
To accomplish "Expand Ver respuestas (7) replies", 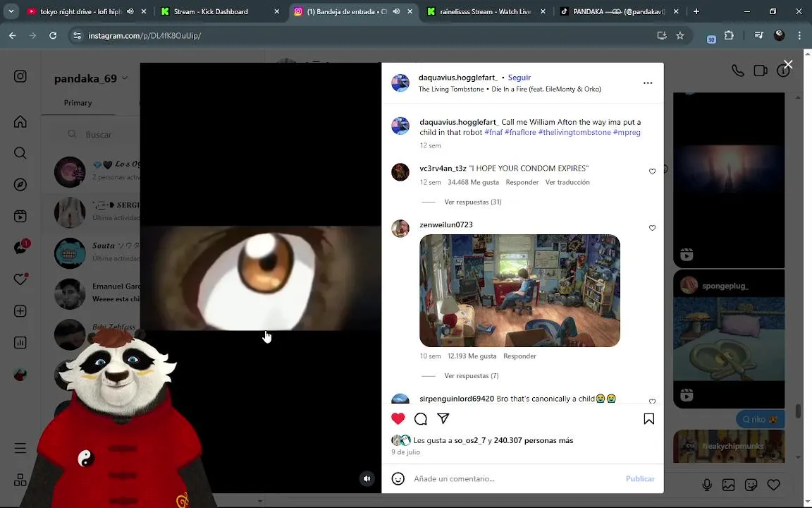I will 472,375.
